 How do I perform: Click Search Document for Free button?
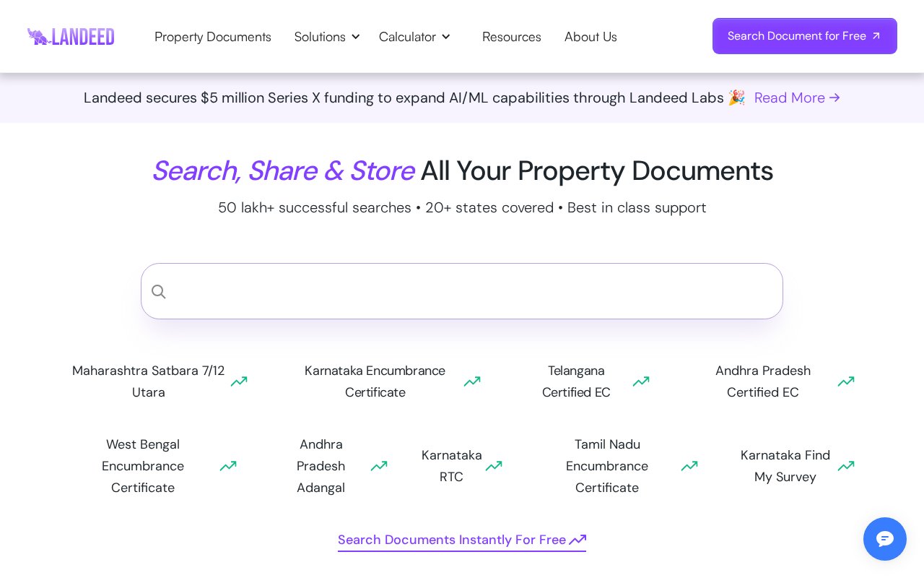coord(805,36)
